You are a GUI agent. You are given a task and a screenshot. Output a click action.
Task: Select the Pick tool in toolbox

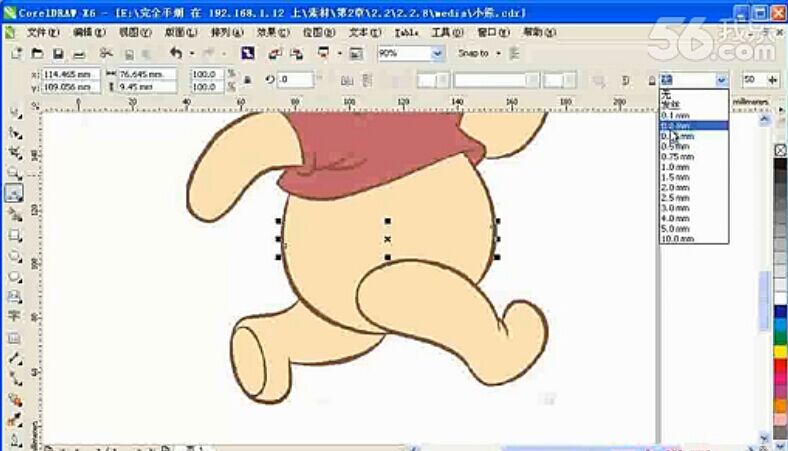(15, 113)
